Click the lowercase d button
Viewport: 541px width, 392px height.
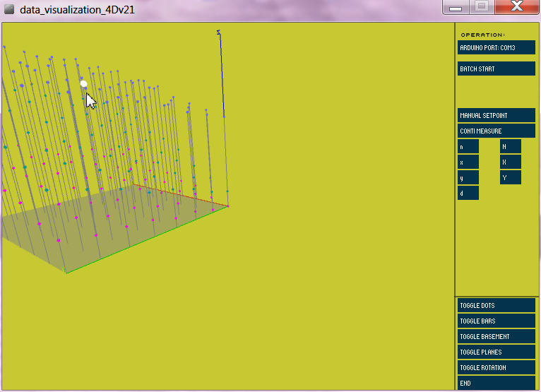pos(468,193)
